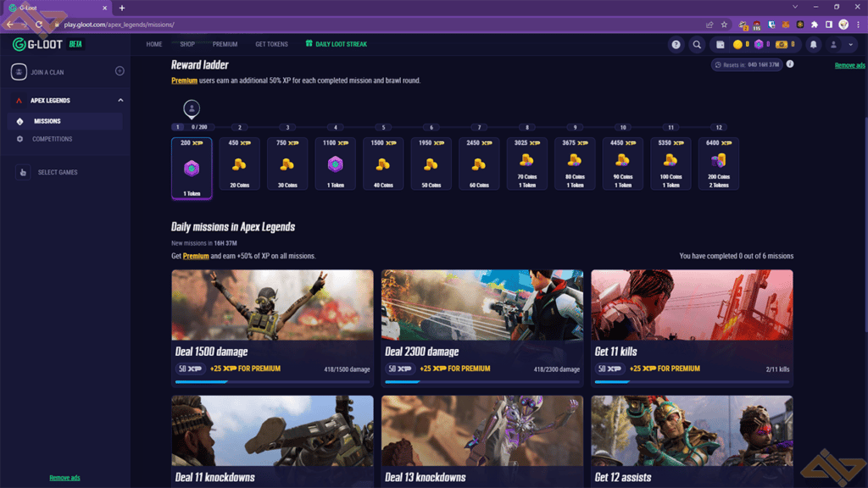The width and height of the screenshot is (868, 488).
Task: Click Remove ads link at top right
Action: 849,65
